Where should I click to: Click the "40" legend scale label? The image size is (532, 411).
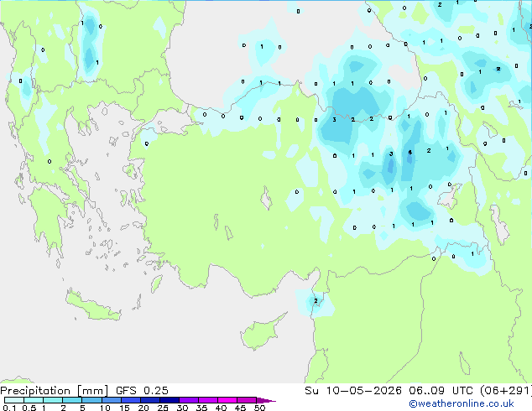click(x=221, y=408)
